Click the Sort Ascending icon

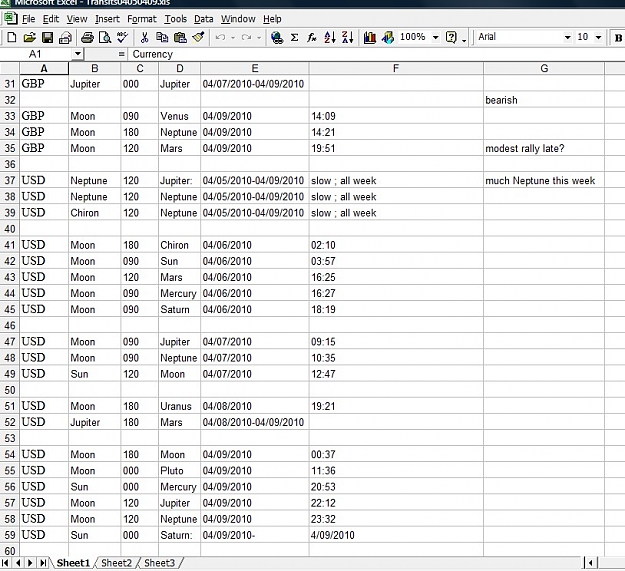tap(330, 37)
